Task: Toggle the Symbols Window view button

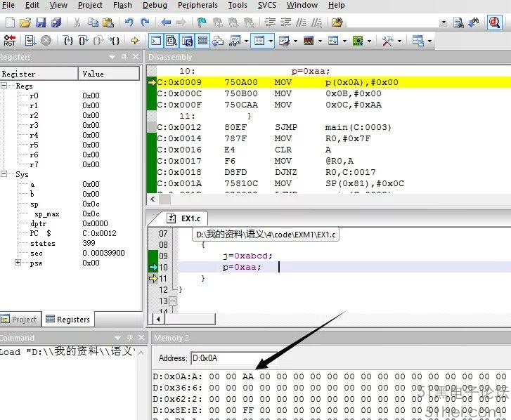Action: tap(187, 41)
